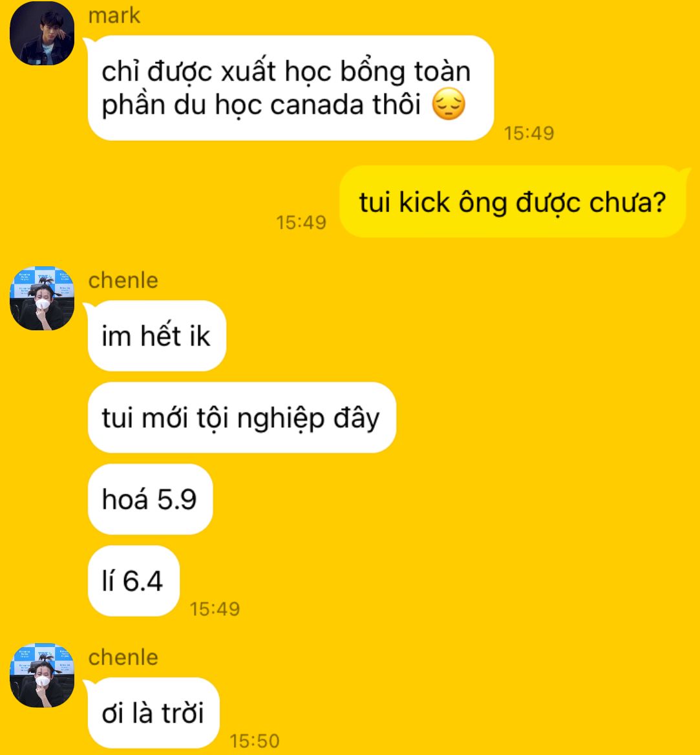This screenshot has width=700, height=755.
Task: Click the 15:50 timestamp
Action: pos(255,741)
